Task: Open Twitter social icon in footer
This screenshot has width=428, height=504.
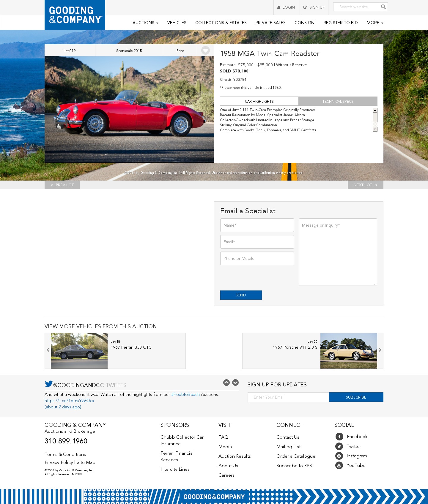Action: (x=339, y=446)
